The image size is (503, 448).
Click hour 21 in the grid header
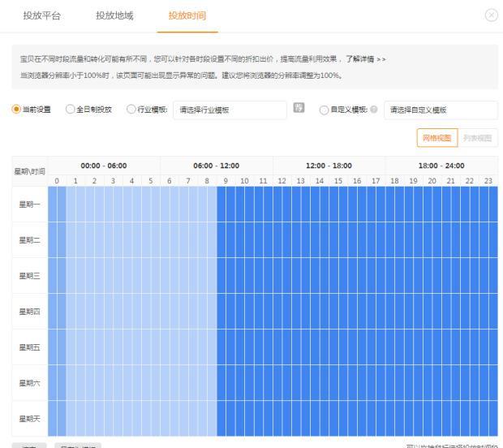point(451,181)
